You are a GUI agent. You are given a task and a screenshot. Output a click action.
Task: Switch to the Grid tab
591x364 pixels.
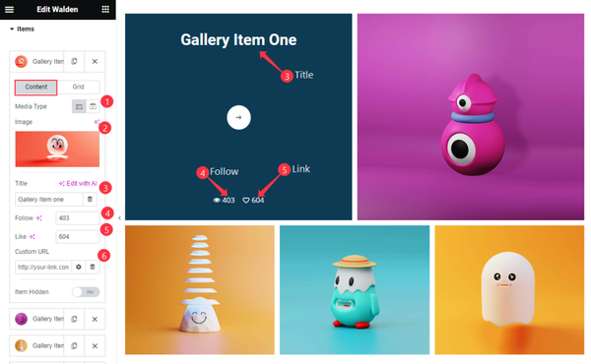79,87
